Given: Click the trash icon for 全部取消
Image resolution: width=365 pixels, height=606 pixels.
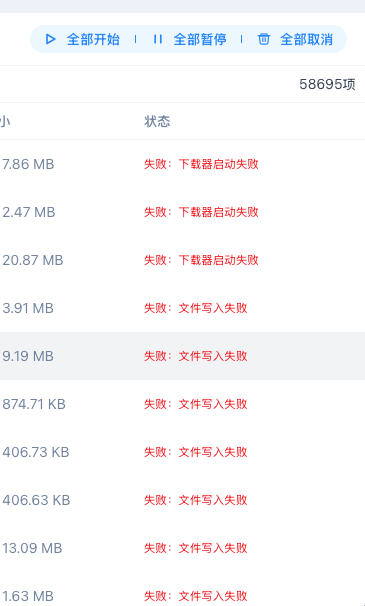Looking at the screenshot, I should [264, 39].
